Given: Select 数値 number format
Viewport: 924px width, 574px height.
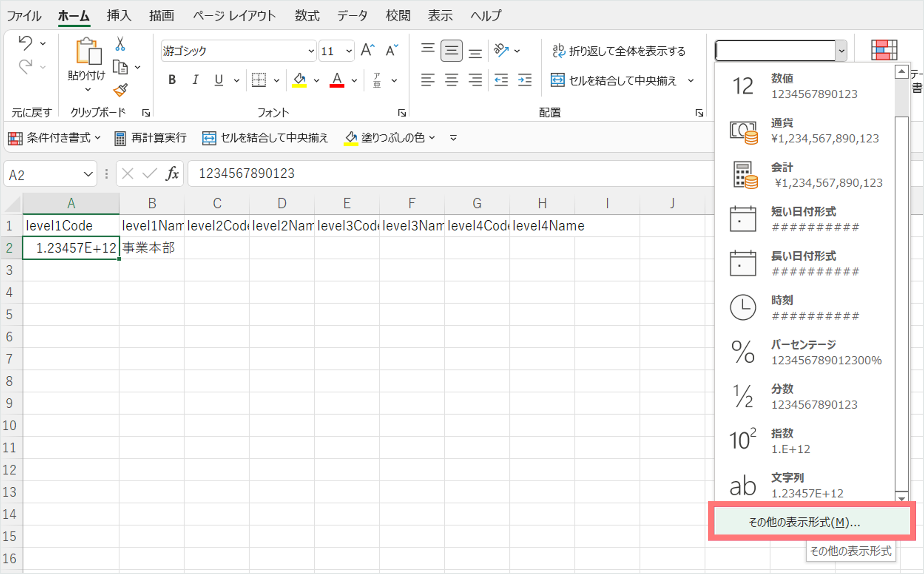Looking at the screenshot, I should tap(804, 86).
